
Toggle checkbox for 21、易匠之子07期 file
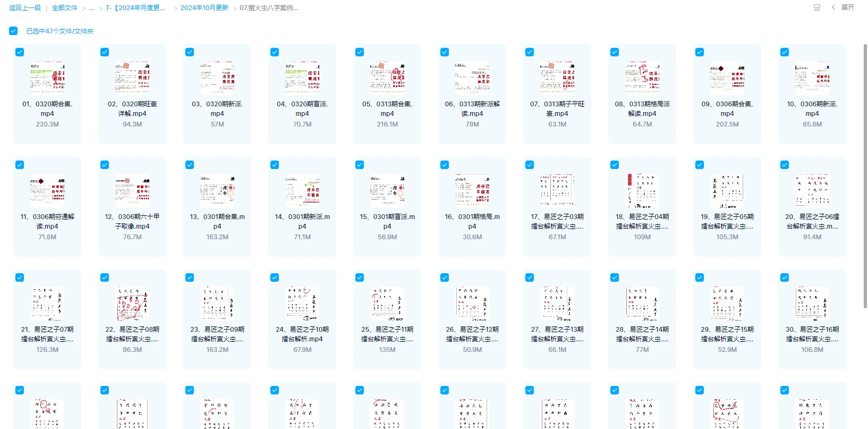click(x=20, y=277)
